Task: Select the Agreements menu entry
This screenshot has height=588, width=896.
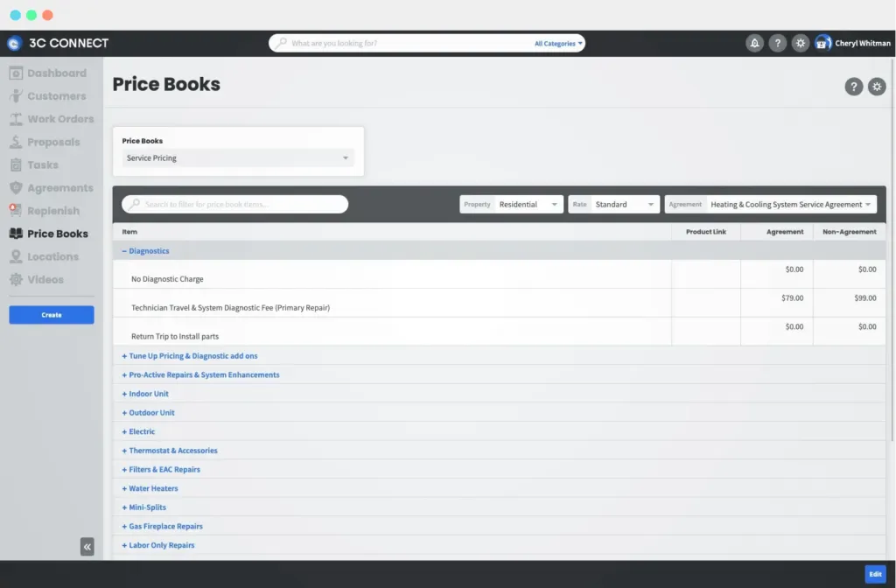Action: click(52, 187)
